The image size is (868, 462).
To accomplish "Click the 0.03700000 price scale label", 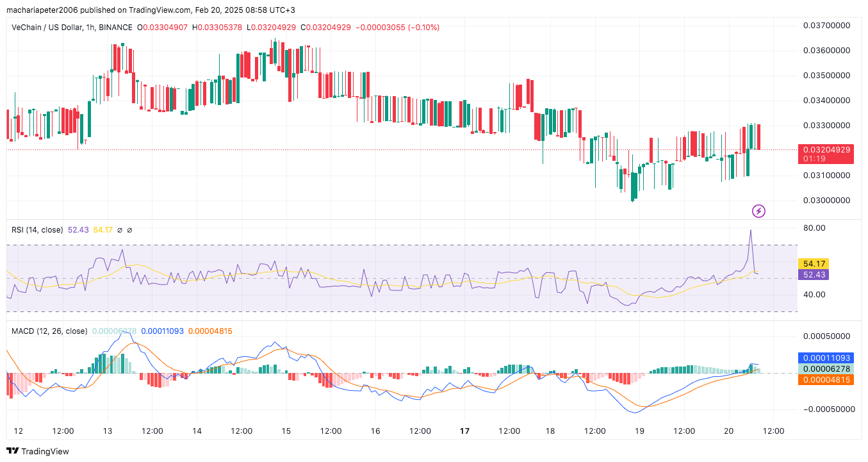I will [826, 26].
